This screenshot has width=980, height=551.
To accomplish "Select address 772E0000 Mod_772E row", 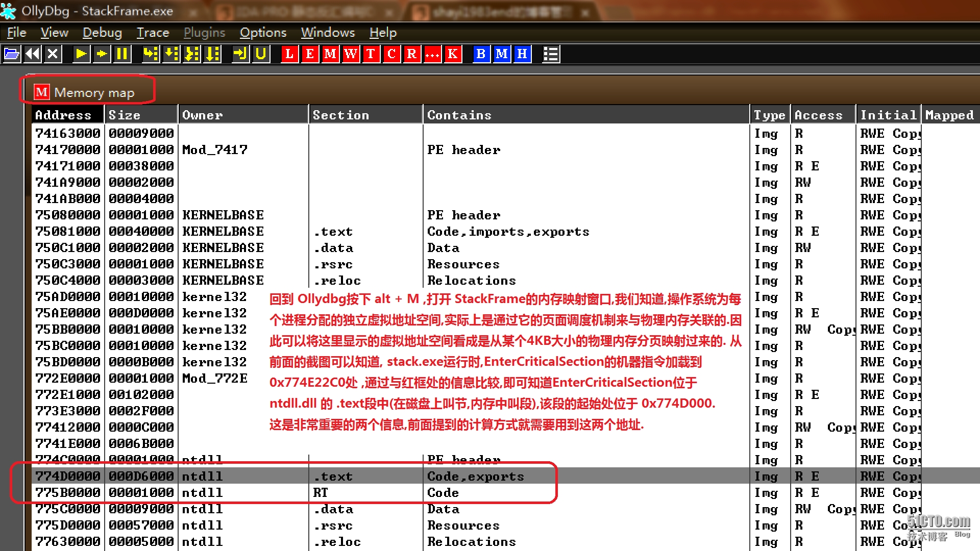I will pos(505,378).
